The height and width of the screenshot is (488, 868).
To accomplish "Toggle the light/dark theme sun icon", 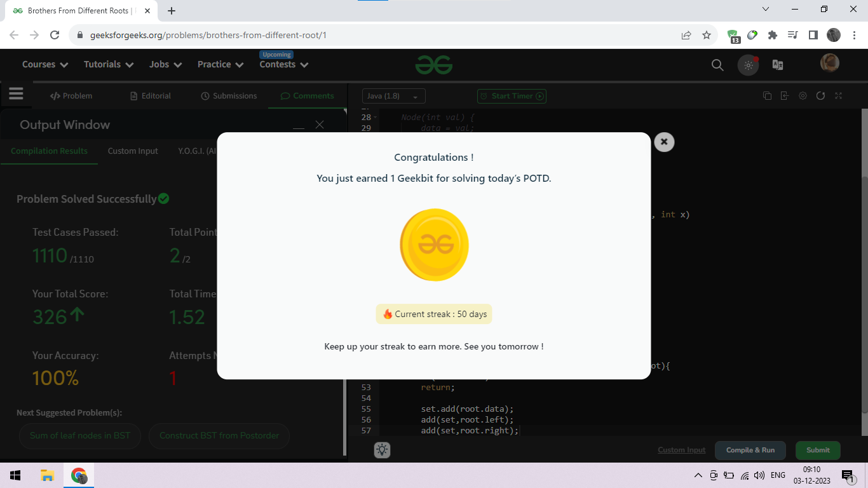I will [x=748, y=65].
